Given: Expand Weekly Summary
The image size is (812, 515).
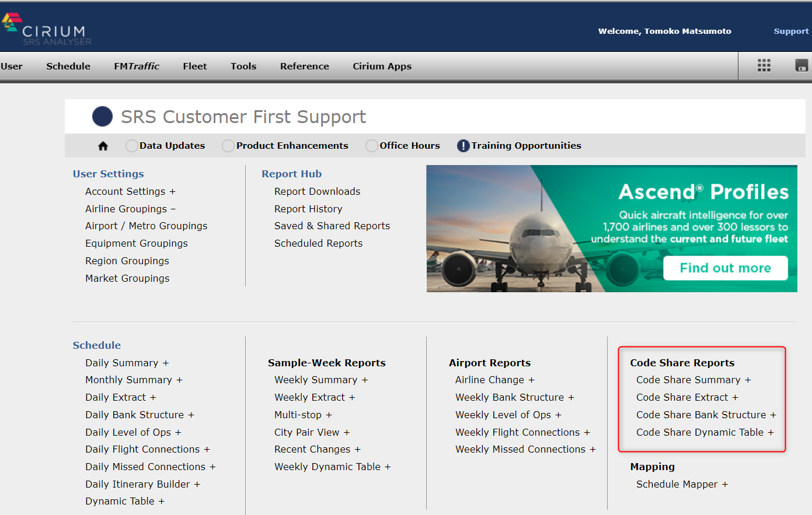Looking at the screenshot, I should [x=321, y=380].
